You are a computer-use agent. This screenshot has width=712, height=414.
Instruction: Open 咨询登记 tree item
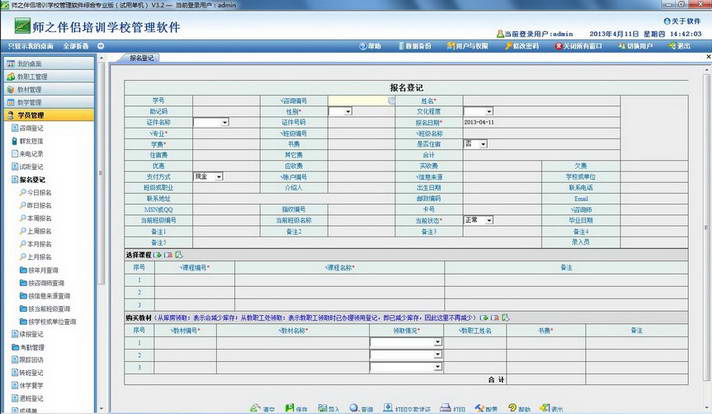(28, 128)
